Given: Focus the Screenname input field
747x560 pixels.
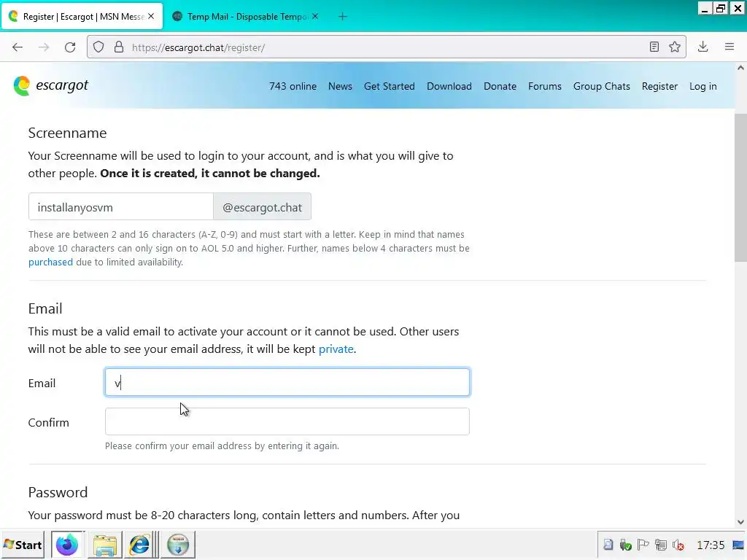Looking at the screenshot, I should pyautogui.click(x=121, y=206).
